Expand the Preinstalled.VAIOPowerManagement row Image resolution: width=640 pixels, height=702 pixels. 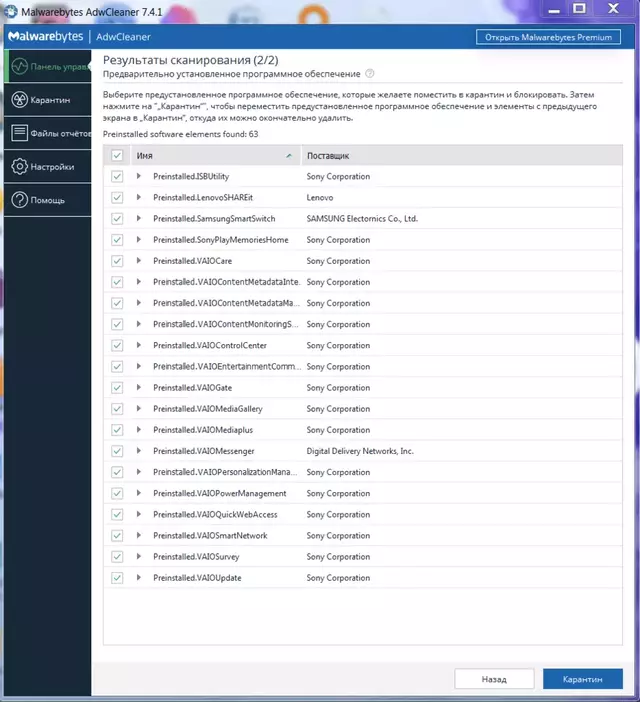pyautogui.click(x=139, y=493)
